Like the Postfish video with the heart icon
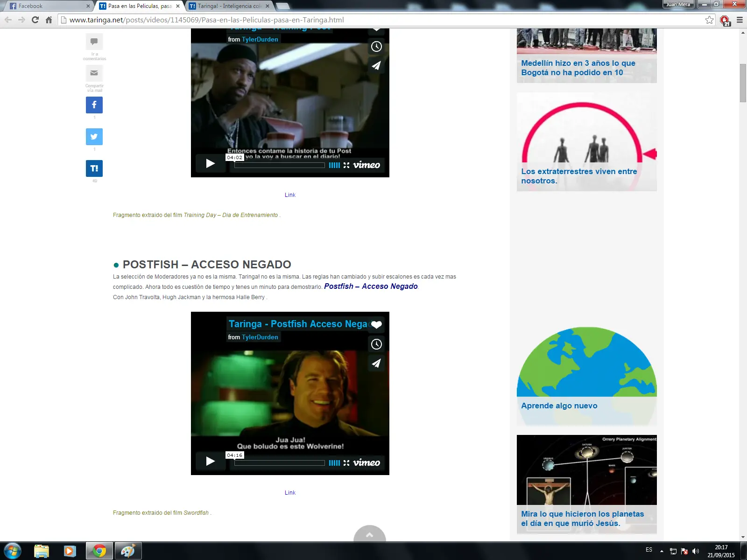This screenshot has width=747, height=560. point(376,325)
